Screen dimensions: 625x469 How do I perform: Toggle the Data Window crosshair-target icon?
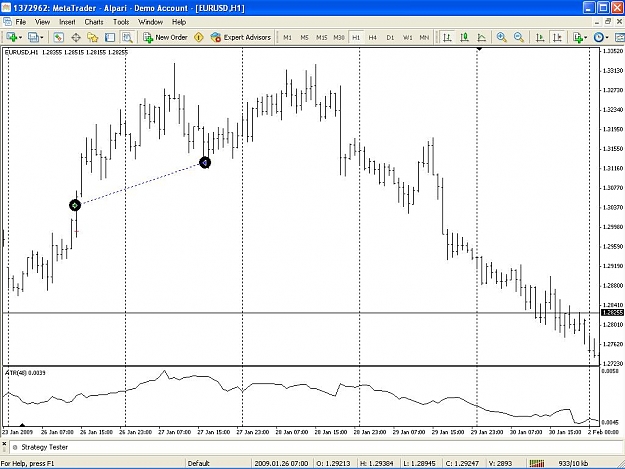[x=76, y=37]
